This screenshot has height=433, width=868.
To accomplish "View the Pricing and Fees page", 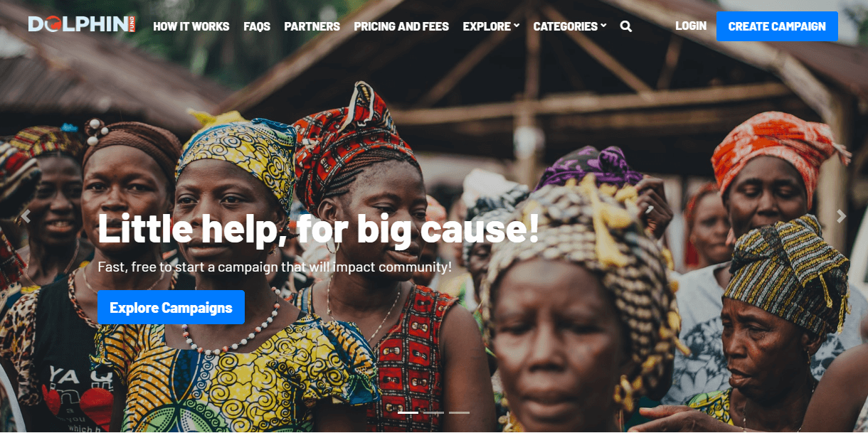I will [x=401, y=26].
